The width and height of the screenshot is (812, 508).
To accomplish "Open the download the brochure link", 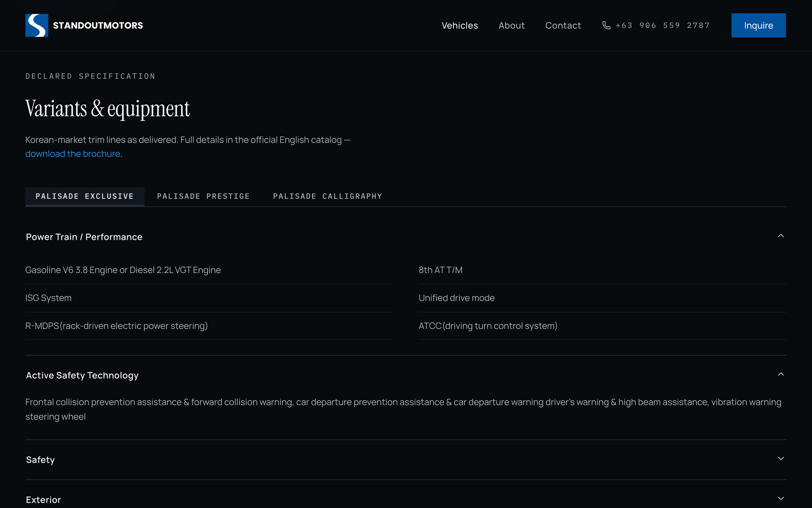I will pyautogui.click(x=73, y=154).
